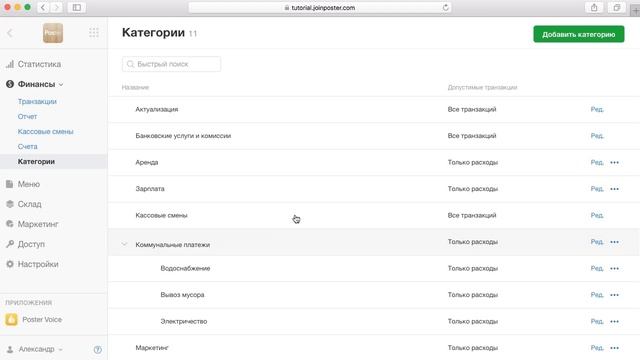
Task: Click the search magnifier icon
Action: coord(130,64)
